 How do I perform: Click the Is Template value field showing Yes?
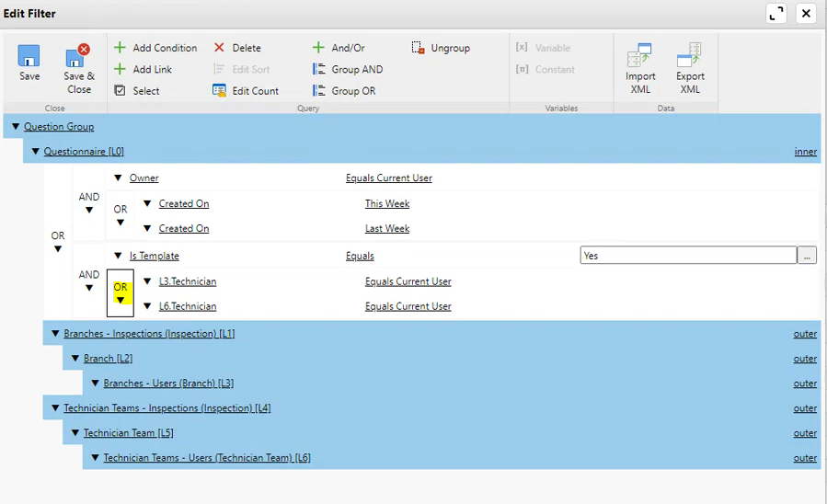coord(687,256)
